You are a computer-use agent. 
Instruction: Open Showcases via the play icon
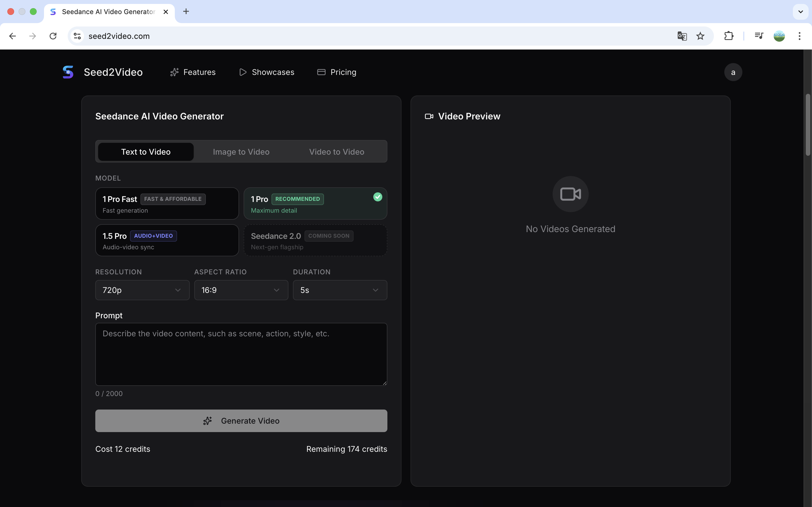(x=242, y=72)
